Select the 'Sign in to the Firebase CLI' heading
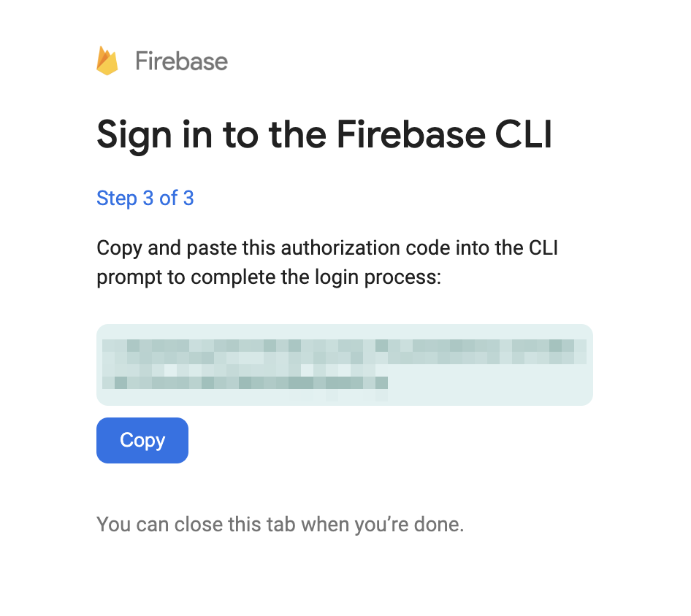The height and width of the screenshot is (616, 691). click(x=324, y=134)
